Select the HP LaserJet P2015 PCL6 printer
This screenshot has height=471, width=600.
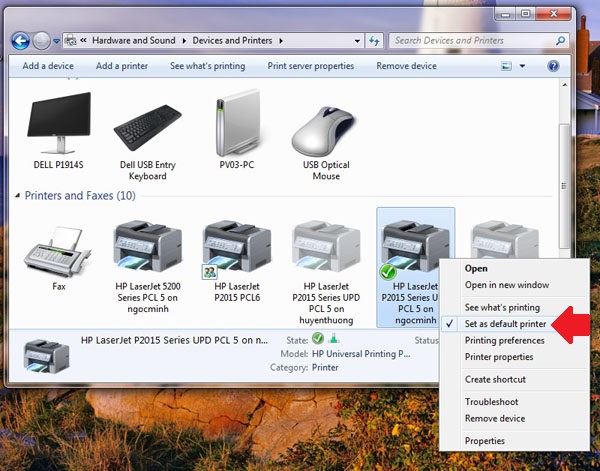(237, 250)
